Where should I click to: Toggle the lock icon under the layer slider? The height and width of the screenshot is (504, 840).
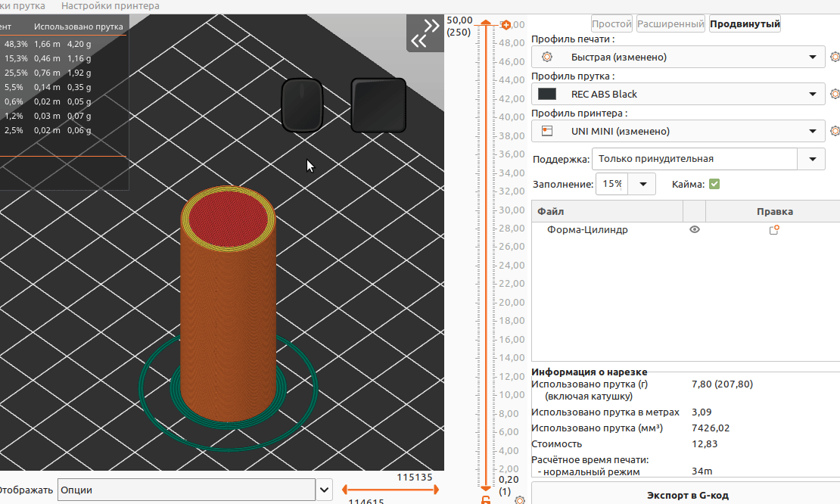tap(485, 500)
